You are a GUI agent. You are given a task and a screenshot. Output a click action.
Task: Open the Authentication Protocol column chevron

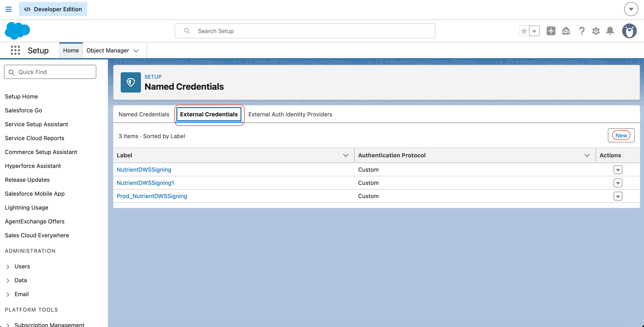click(x=587, y=155)
